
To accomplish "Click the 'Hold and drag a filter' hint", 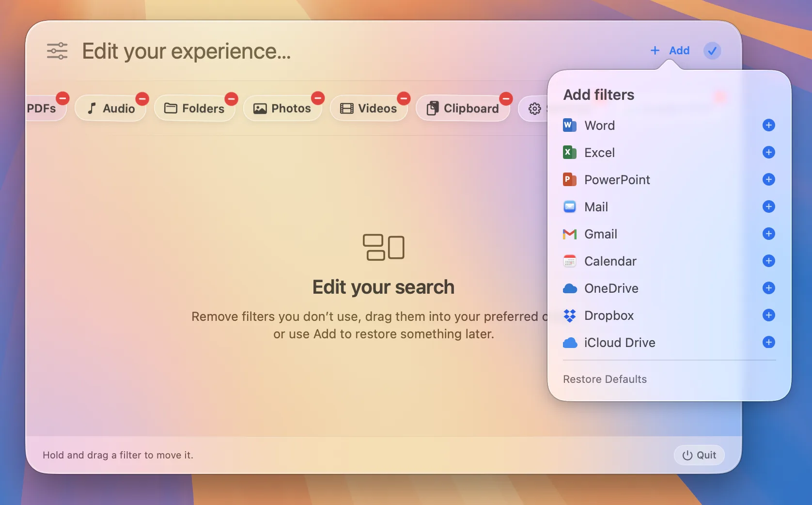I will pyautogui.click(x=118, y=455).
